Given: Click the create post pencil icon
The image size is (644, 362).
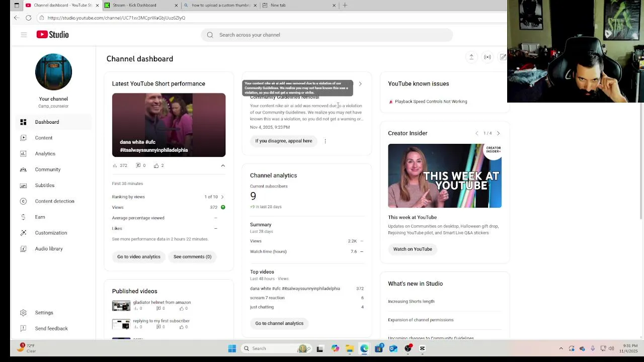Looking at the screenshot, I should coord(503,57).
